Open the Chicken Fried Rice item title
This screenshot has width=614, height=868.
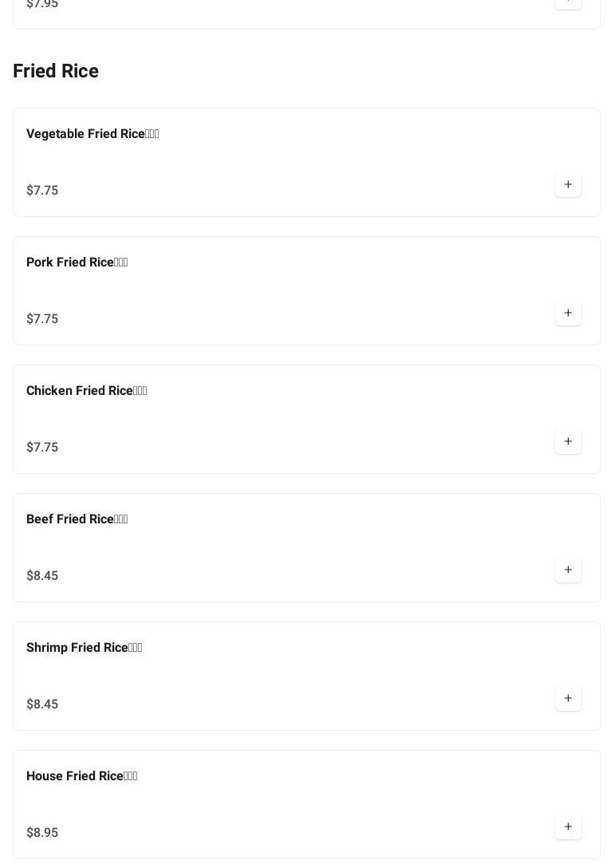[86, 391]
